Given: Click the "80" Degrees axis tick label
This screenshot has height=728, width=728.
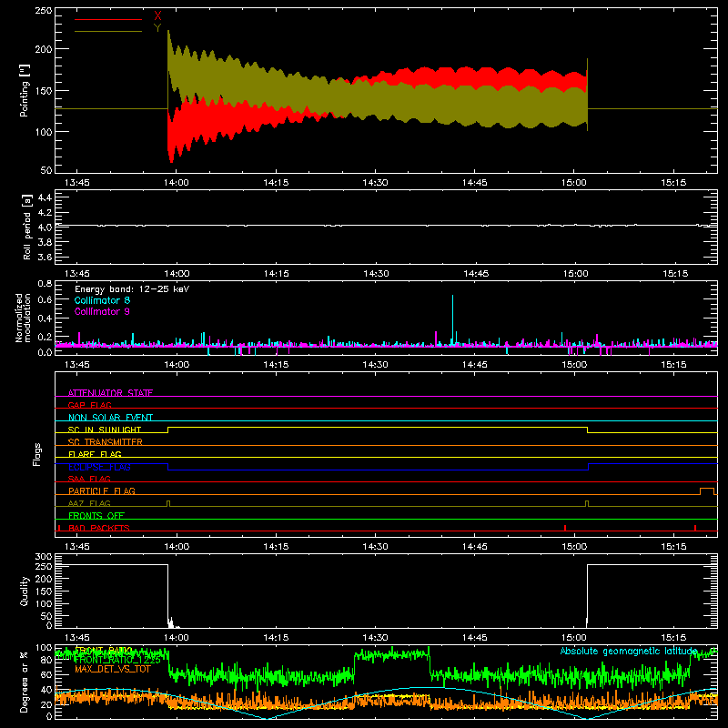Looking at the screenshot, I should pyautogui.click(x=47, y=660).
